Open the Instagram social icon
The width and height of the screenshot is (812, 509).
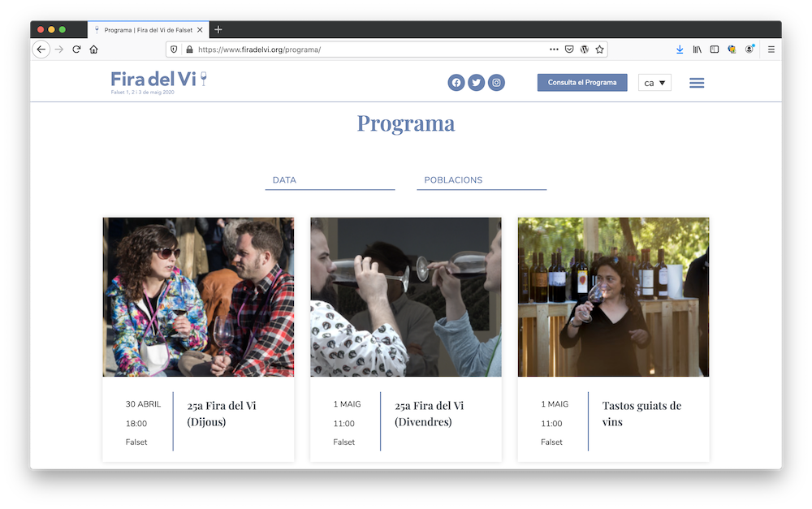point(496,83)
